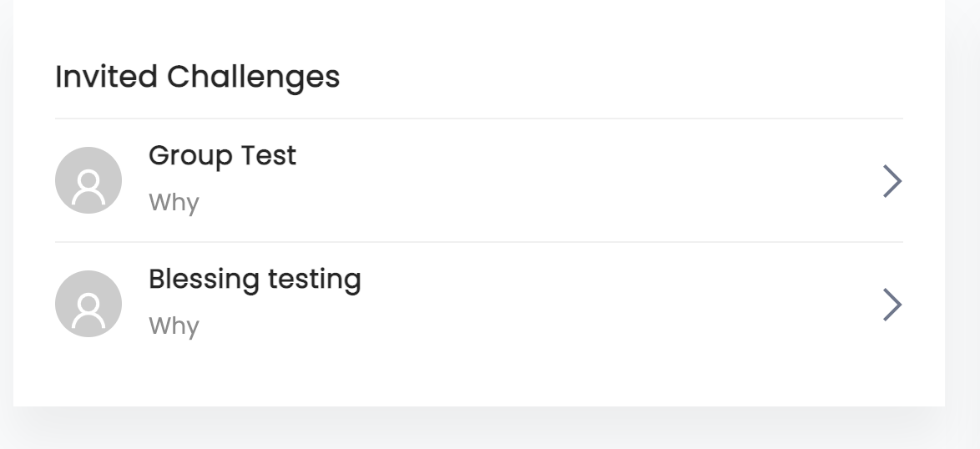
Task: Click the Invited Challenges heading
Action: tap(197, 77)
